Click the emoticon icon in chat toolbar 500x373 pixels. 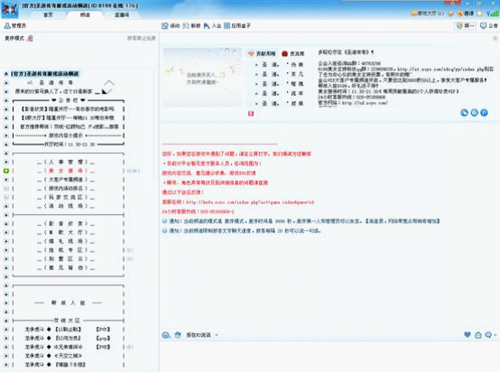[x=166, y=335]
